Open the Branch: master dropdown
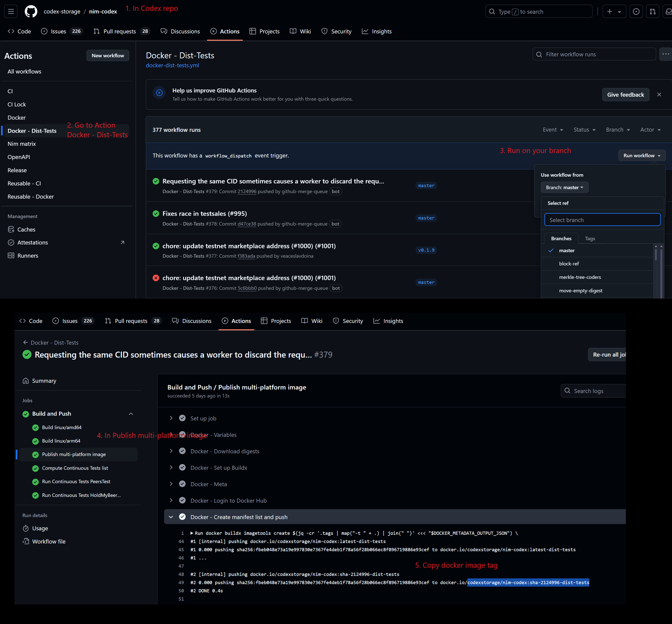This screenshot has width=672, height=624. tap(564, 187)
